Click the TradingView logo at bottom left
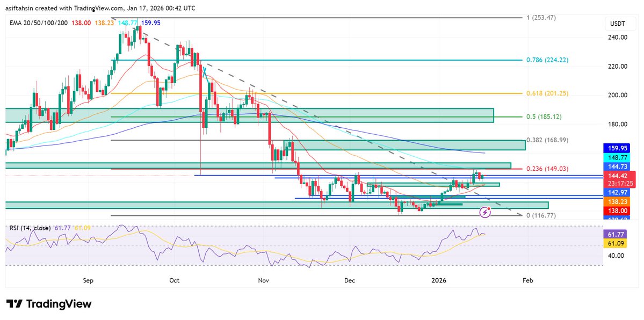Image resolution: width=644 pixels, height=320 pixels. point(49,304)
